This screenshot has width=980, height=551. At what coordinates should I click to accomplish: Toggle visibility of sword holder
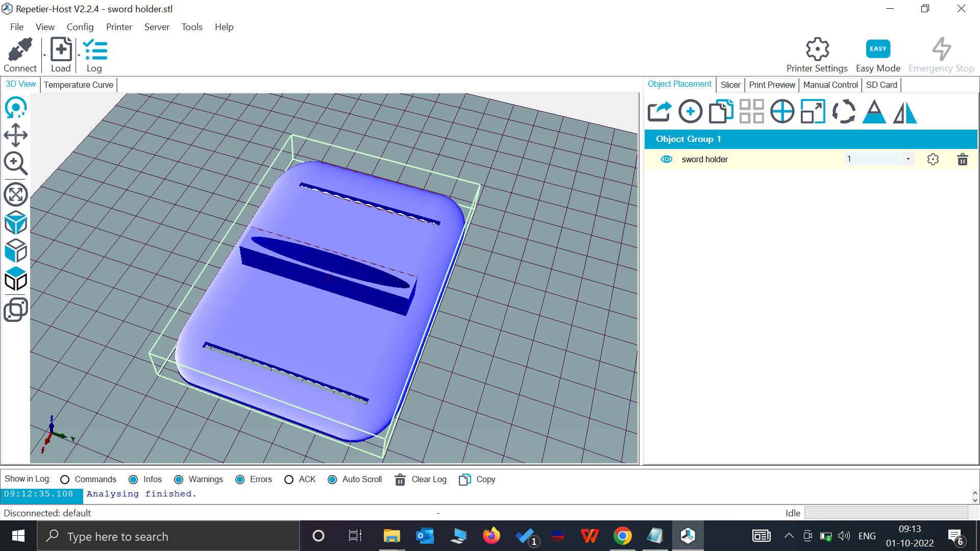tap(667, 159)
